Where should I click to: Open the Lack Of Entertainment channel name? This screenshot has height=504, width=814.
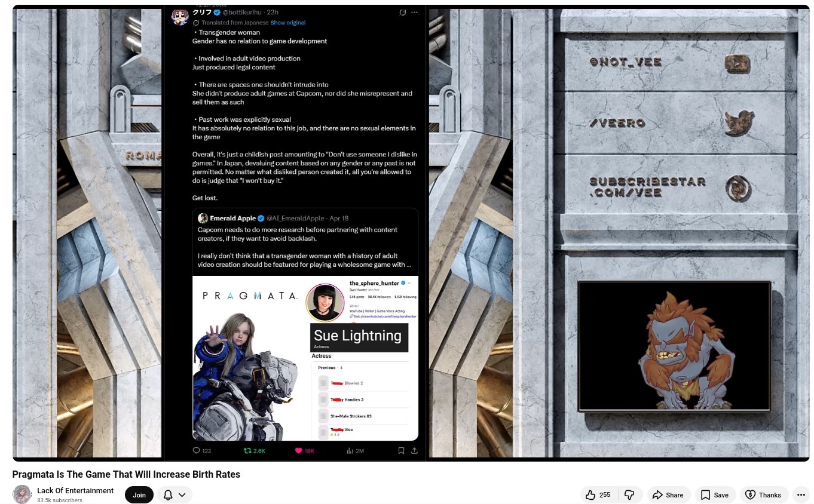coord(75,490)
